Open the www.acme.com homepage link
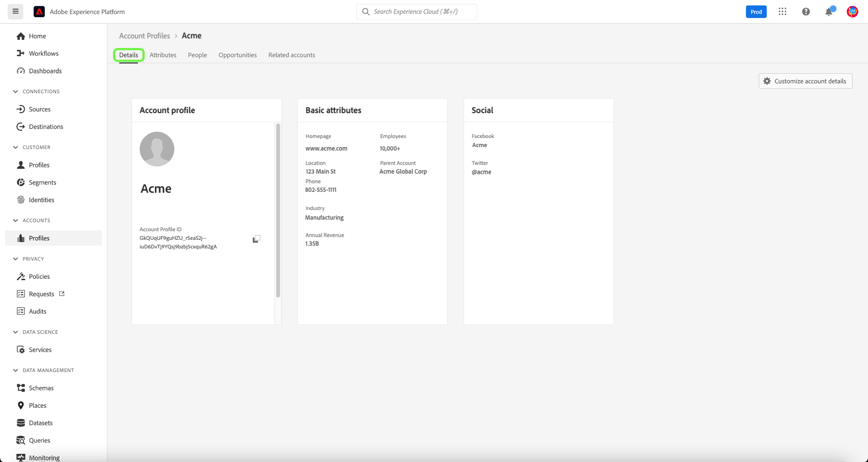Screen dimensions: 868x462 326,148
